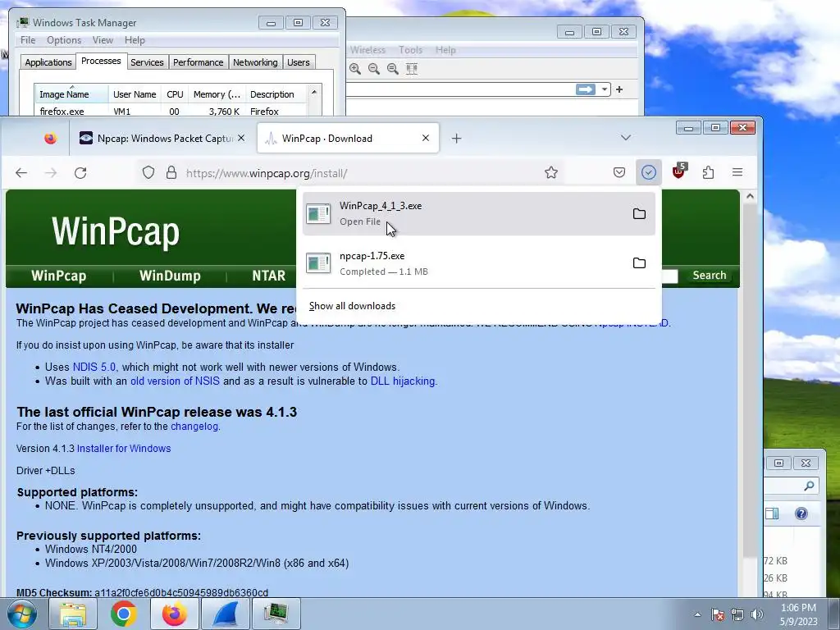Open Task Manager File menu

click(28, 40)
